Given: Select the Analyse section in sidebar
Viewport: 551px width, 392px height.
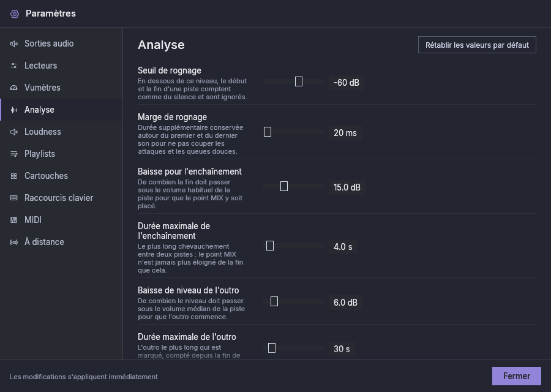Looking at the screenshot, I should 61,110.
